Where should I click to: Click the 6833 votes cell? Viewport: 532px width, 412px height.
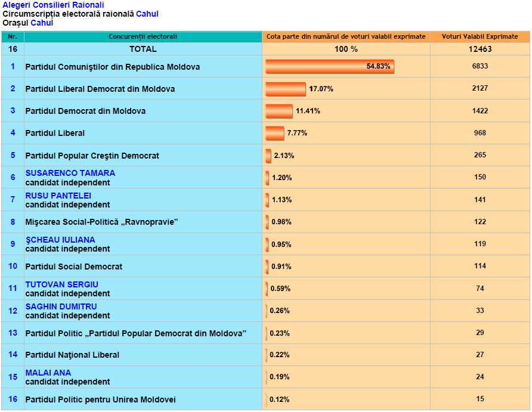(480, 66)
